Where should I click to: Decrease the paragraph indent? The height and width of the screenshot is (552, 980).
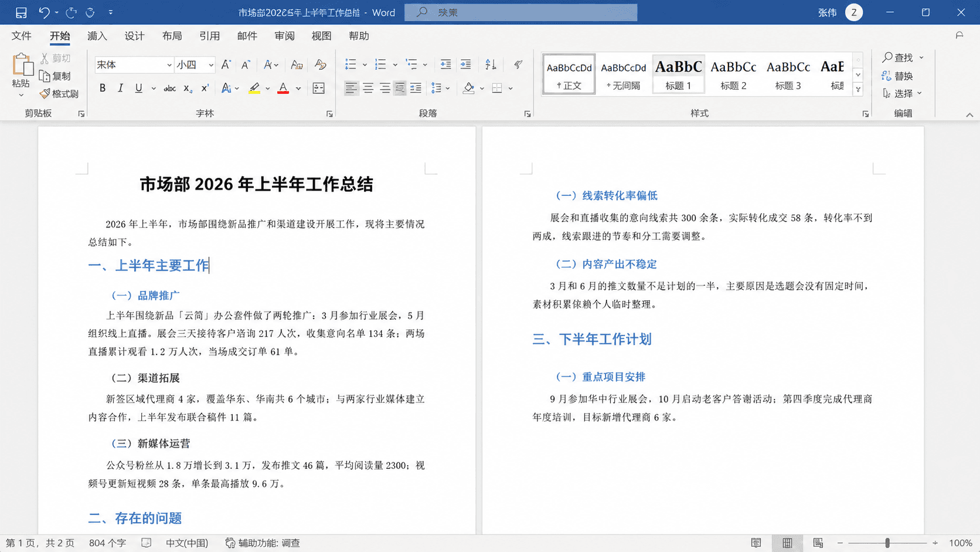pos(446,65)
